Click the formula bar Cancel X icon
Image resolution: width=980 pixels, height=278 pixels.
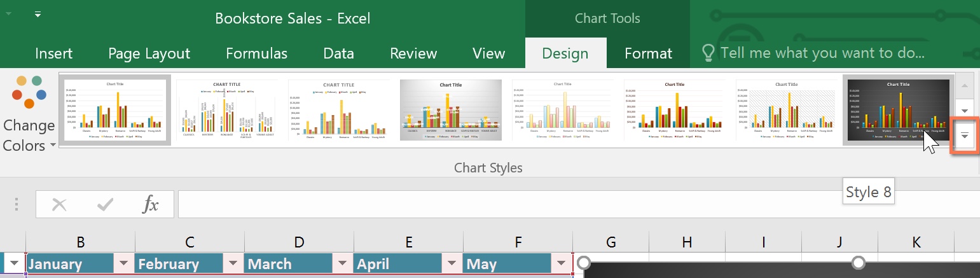pyautogui.click(x=59, y=204)
